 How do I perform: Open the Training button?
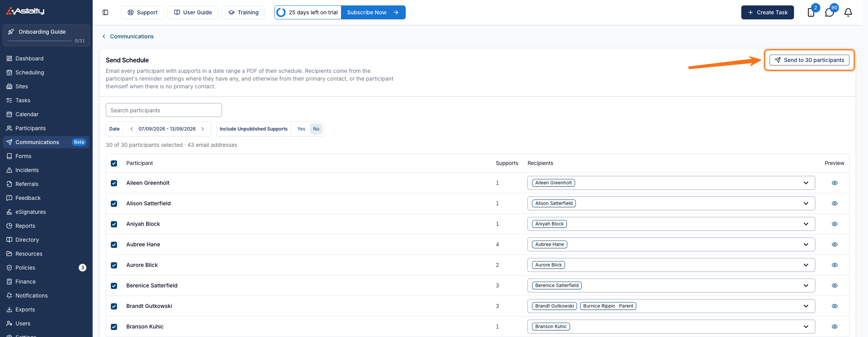click(243, 12)
